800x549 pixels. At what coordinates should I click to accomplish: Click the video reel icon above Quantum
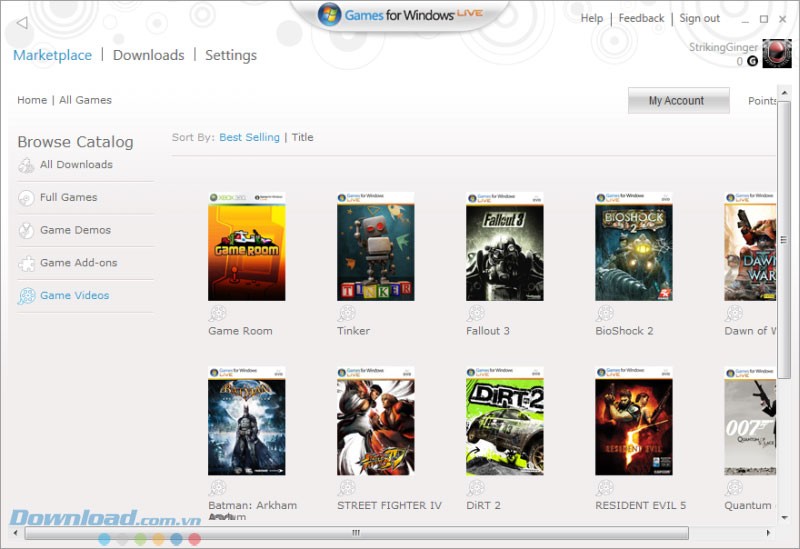734,487
